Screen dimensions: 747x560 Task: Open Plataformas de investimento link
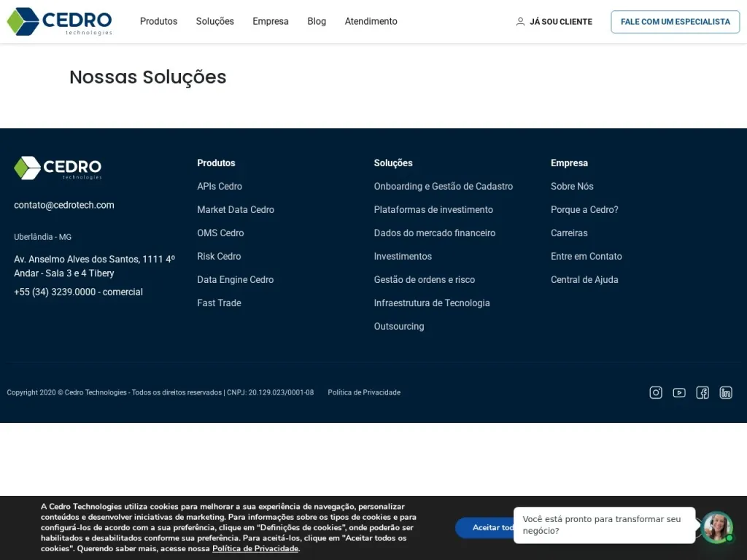(433, 209)
